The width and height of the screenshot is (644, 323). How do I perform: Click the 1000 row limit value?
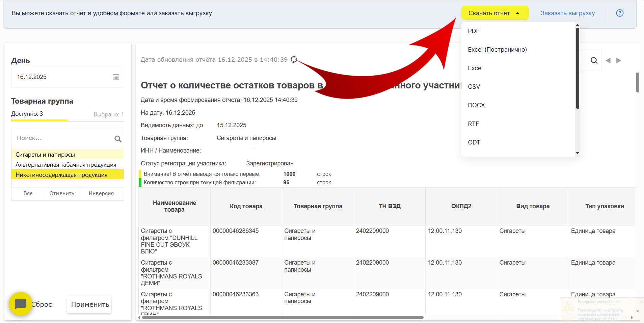coord(289,174)
